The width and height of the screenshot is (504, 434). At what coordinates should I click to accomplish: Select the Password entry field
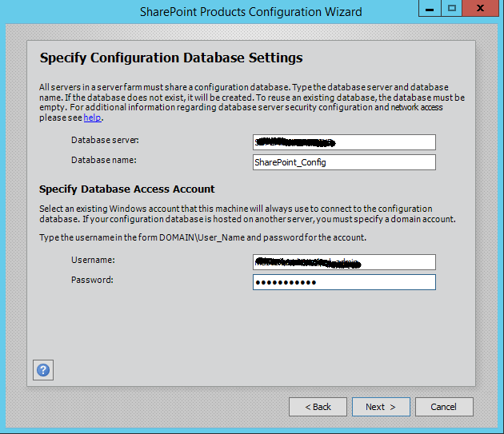pyautogui.click(x=344, y=282)
